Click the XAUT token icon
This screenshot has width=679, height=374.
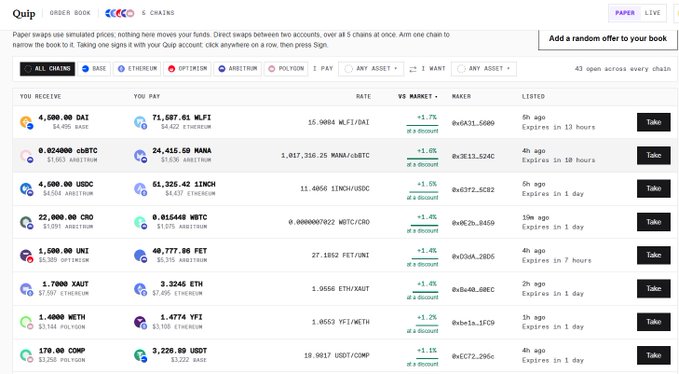[x=26, y=289]
